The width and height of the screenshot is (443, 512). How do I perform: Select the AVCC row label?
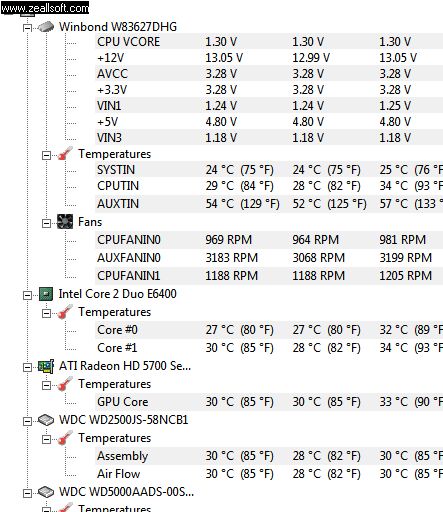click(112, 74)
